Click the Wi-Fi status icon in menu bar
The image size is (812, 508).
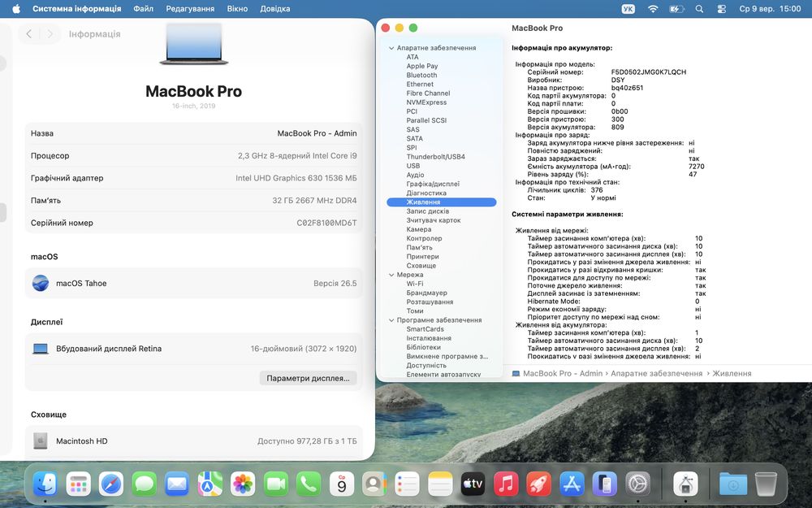point(653,9)
